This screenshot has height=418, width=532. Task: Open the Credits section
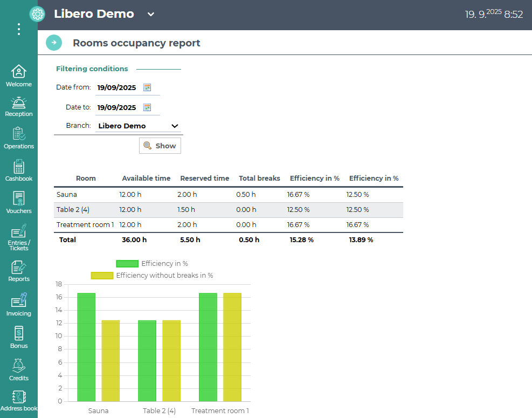(19, 370)
